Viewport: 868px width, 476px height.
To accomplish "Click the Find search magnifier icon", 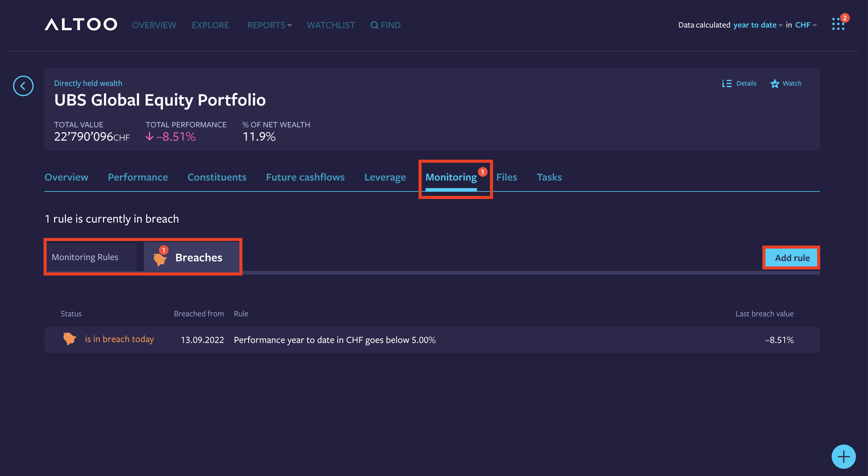I will (374, 25).
